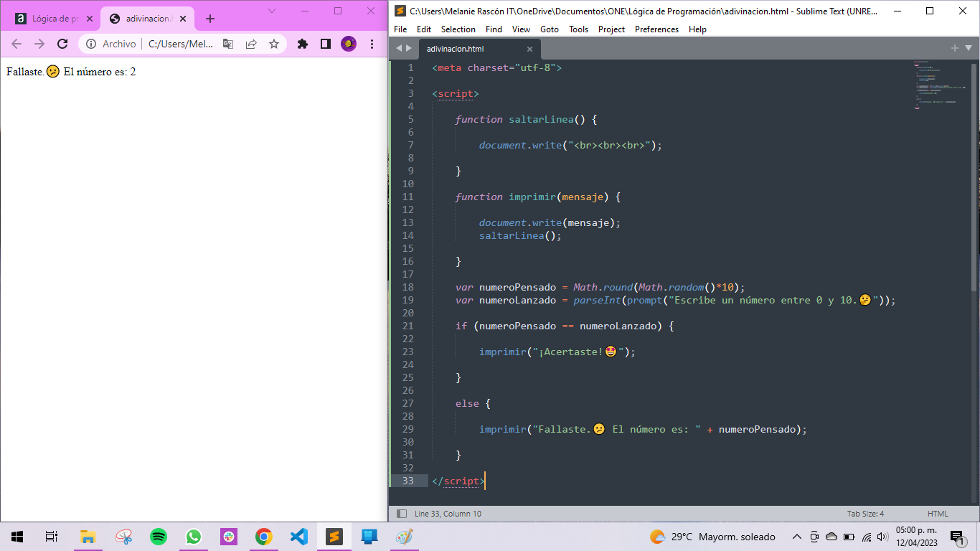The image size is (980, 551).
Task: Share this page from address bar
Action: [x=251, y=44]
